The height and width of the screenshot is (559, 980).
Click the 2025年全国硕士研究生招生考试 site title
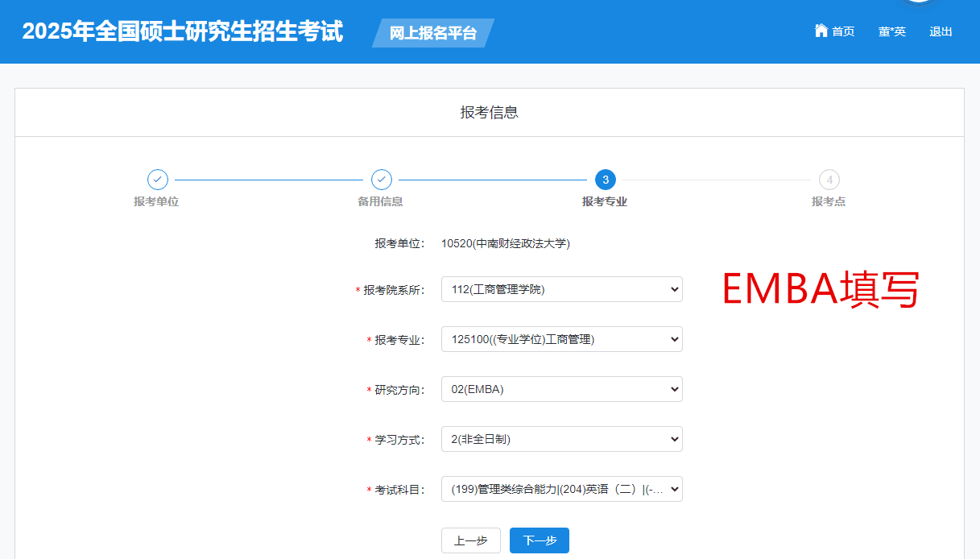183,31
